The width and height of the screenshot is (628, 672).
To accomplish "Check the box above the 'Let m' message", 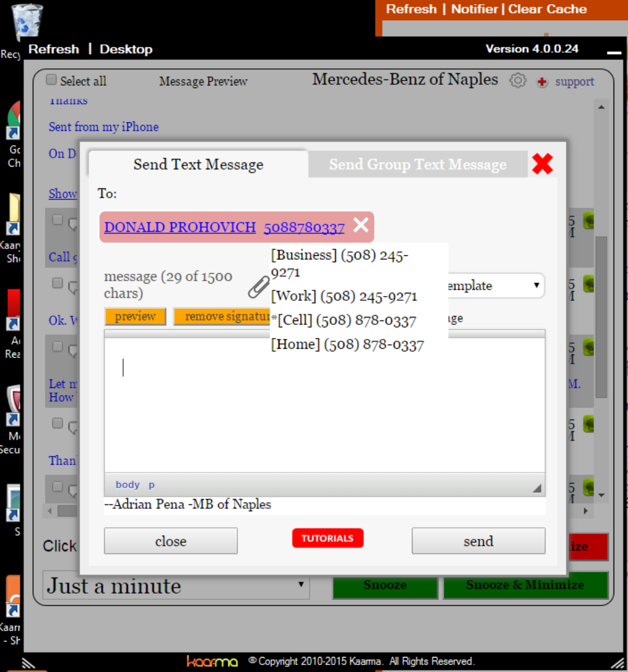I will 58,346.
